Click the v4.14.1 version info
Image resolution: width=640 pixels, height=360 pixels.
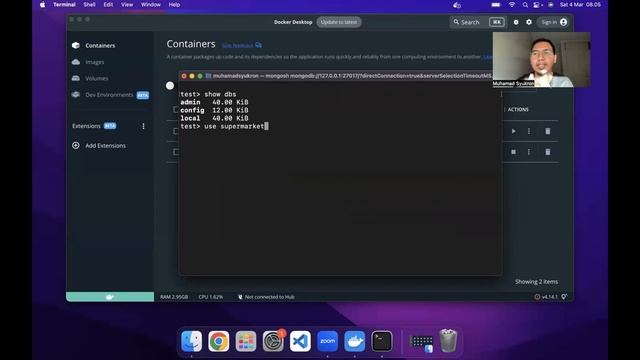[x=546, y=297]
